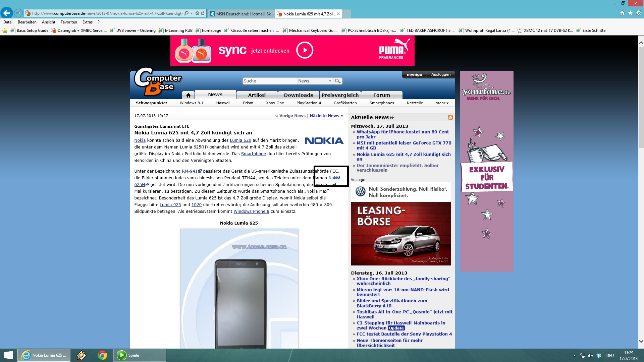Click the magnifier search button beside News
Viewport: 644px width, 362px height.
pyautogui.click(x=338, y=81)
